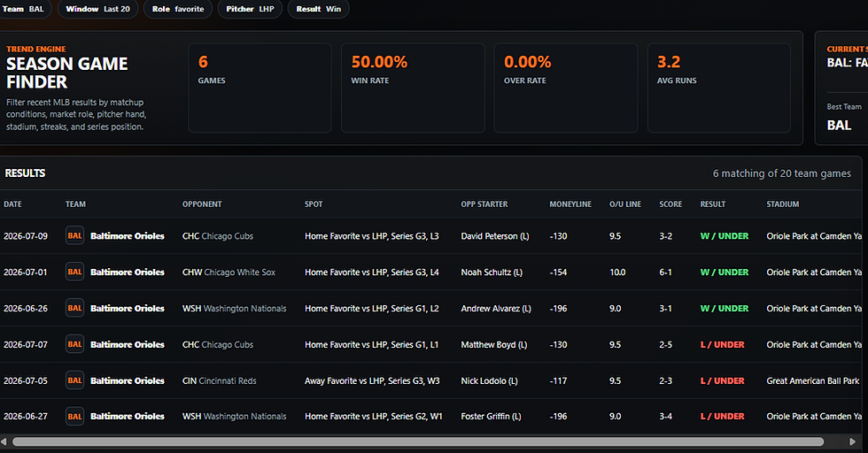
Task: Click opposing starter Noah Schultz (L)
Action: (x=492, y=273)
